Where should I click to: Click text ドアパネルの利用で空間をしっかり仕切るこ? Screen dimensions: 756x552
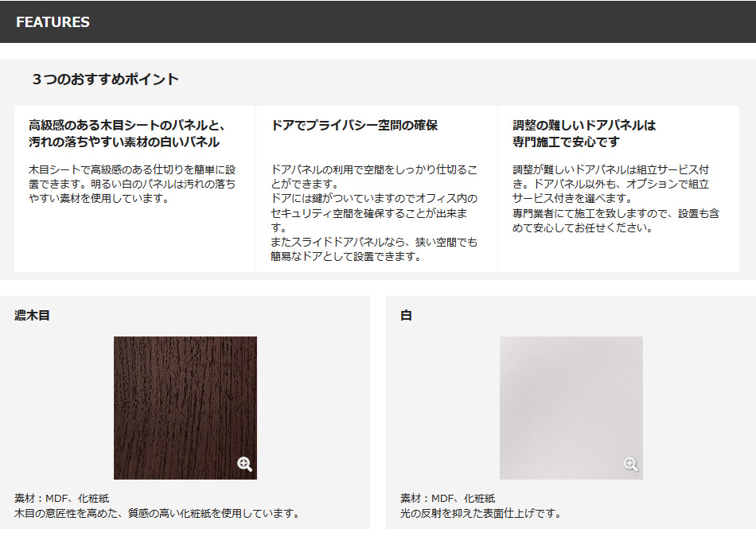click(x=374, y=169)
